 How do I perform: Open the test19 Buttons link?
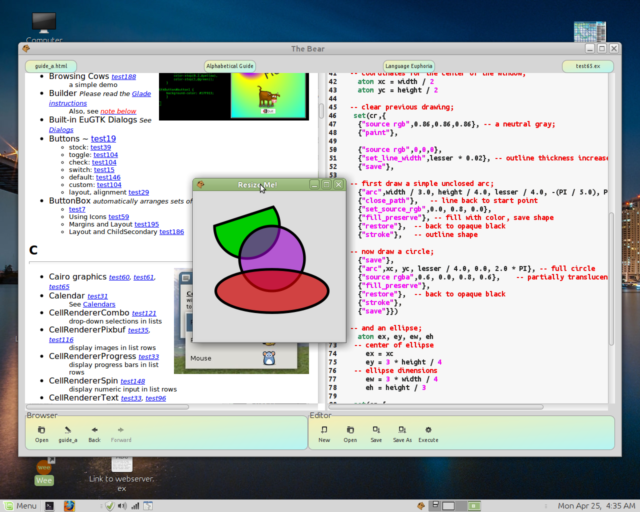tap(104, 138)
